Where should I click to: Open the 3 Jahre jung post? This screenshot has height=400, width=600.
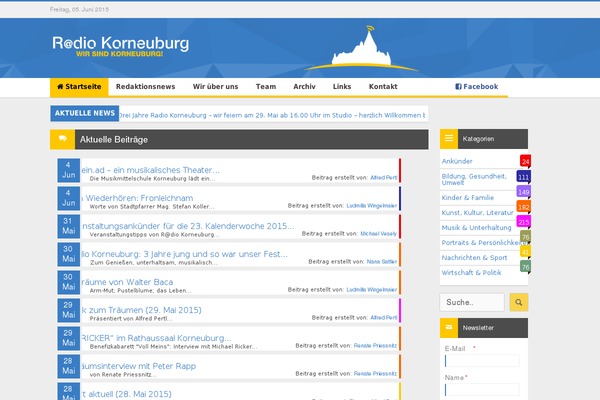click(x=184, y=254)
